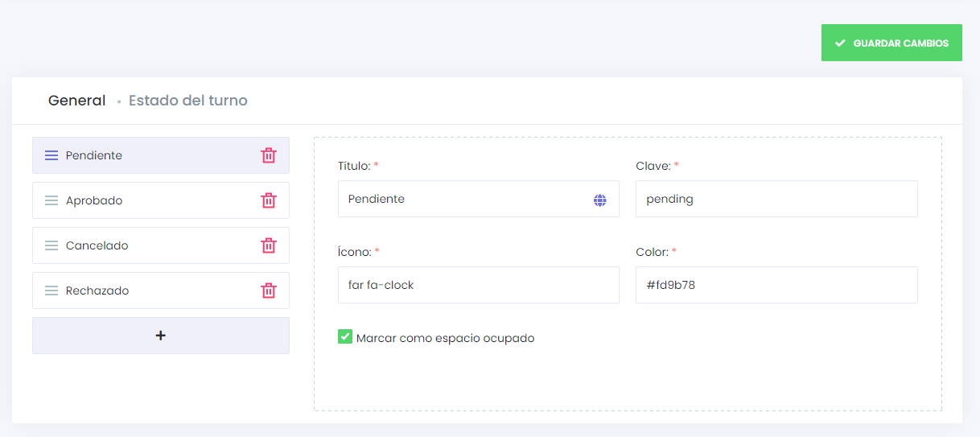This screenshot has height=437, width=980.
Task: Uncheck Marcar como espacio ocupado
Action: (345, 337)
